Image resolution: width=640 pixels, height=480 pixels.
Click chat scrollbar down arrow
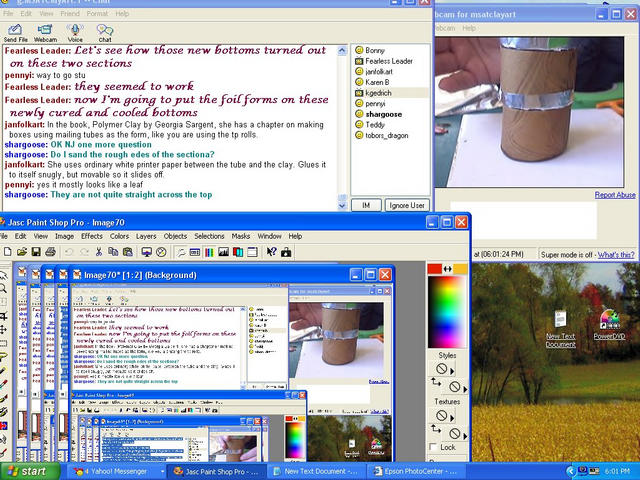click(342, 205)
